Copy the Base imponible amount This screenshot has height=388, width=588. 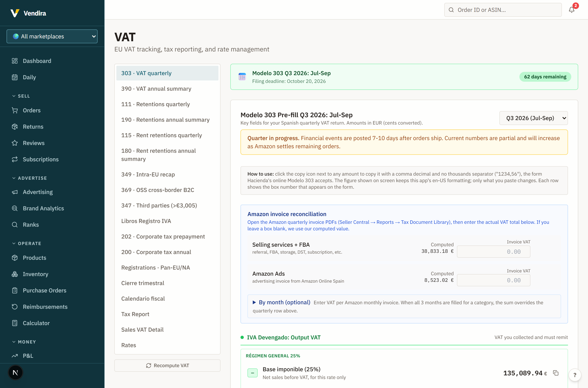click(556, 373)
